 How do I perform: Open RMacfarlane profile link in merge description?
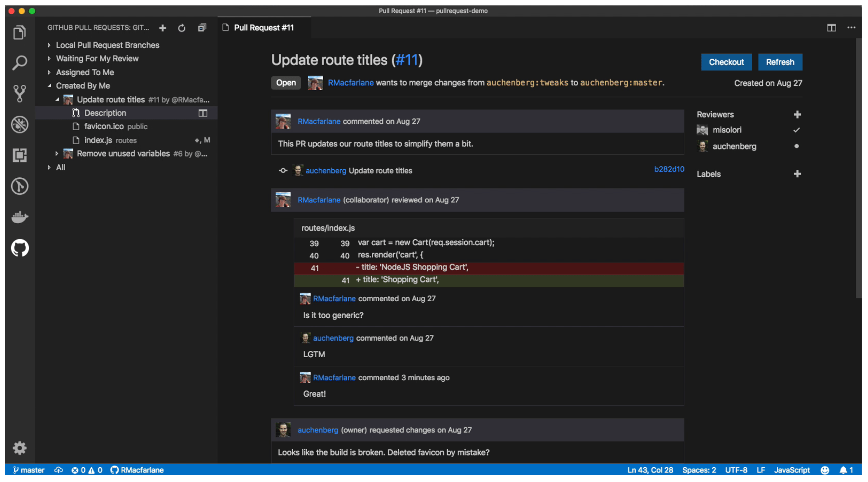click(x=351, y=83)
